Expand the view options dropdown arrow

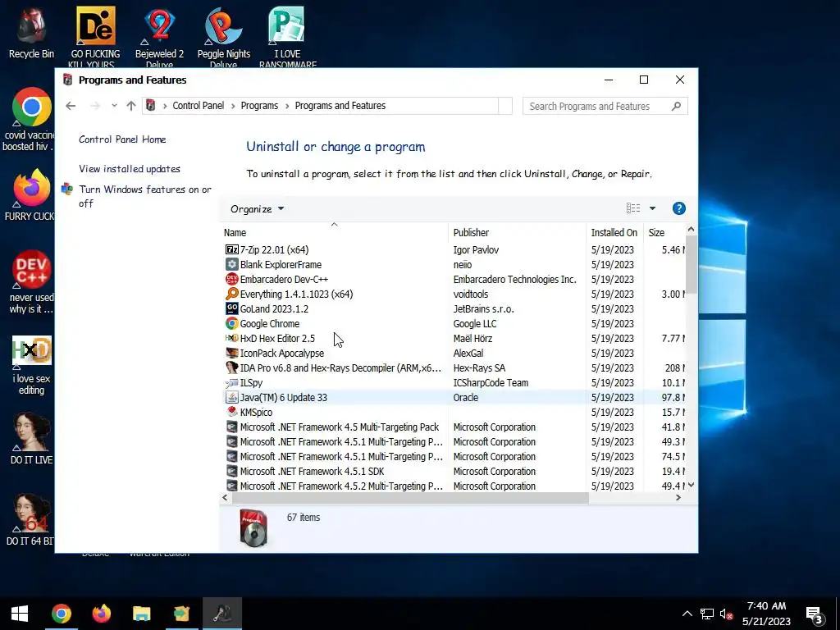[652, 208]
